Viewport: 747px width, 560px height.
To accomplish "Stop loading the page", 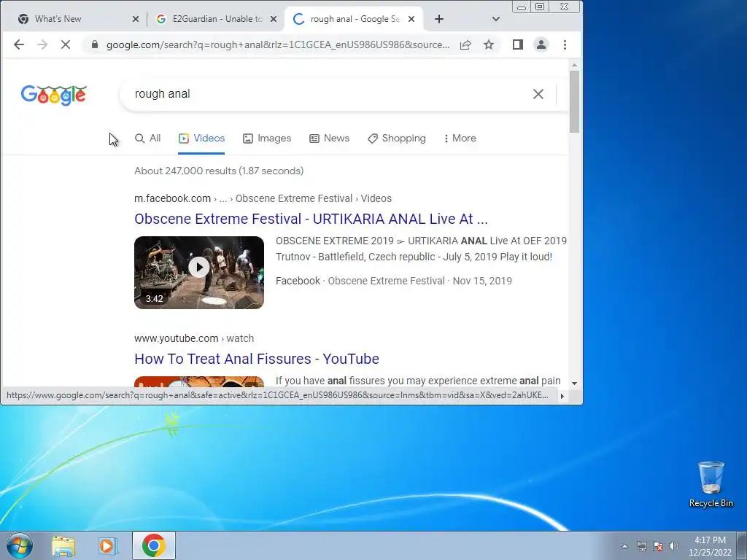I will point(66,44).
